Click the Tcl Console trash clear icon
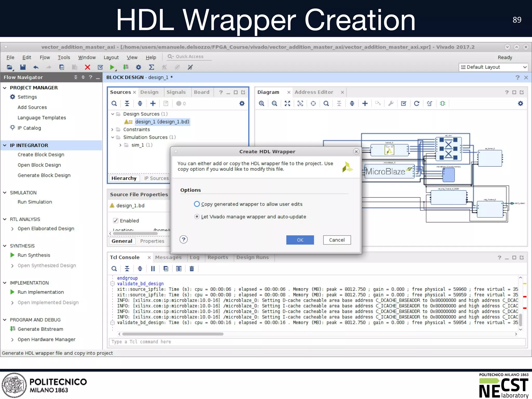 coord(192,269)
